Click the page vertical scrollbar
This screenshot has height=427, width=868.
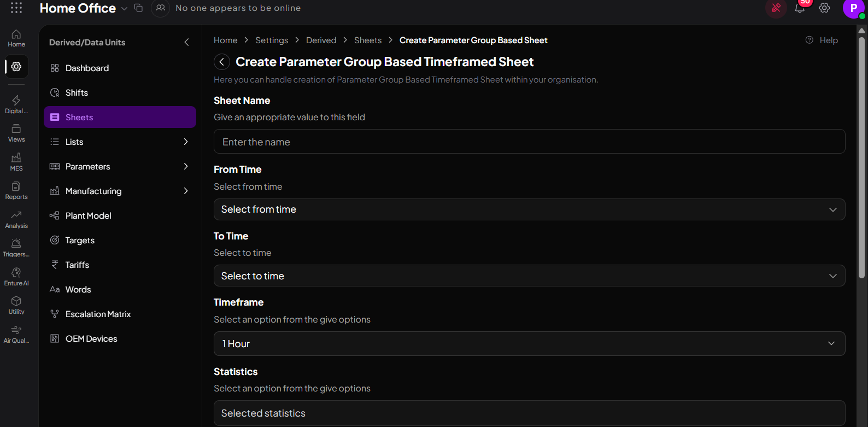861,159
